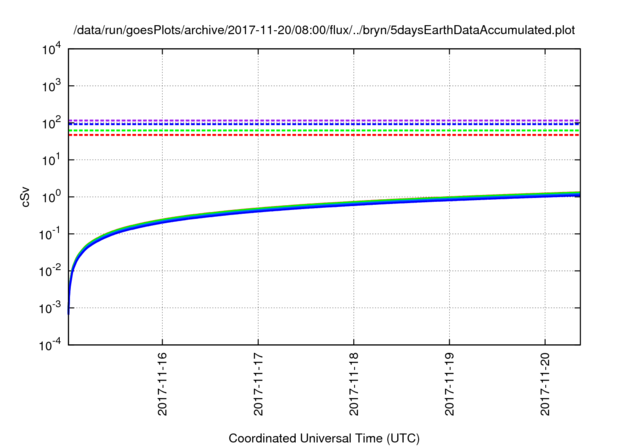Click the cSv y-axis label
640x448 pixels.
click(x=26, y=197)
